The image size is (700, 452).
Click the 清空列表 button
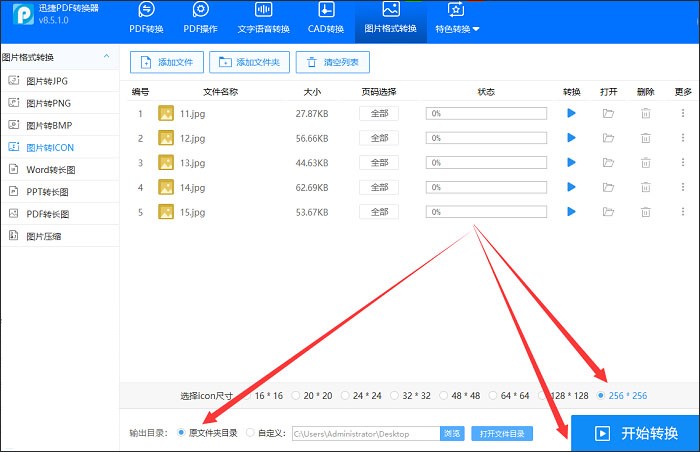(333, 62)
